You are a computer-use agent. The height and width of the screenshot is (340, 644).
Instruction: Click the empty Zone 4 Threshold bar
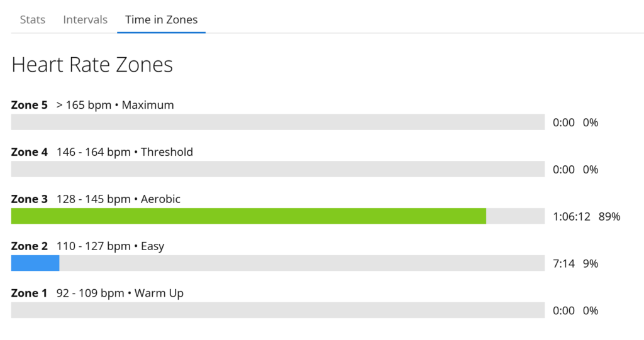pos(277,169)
